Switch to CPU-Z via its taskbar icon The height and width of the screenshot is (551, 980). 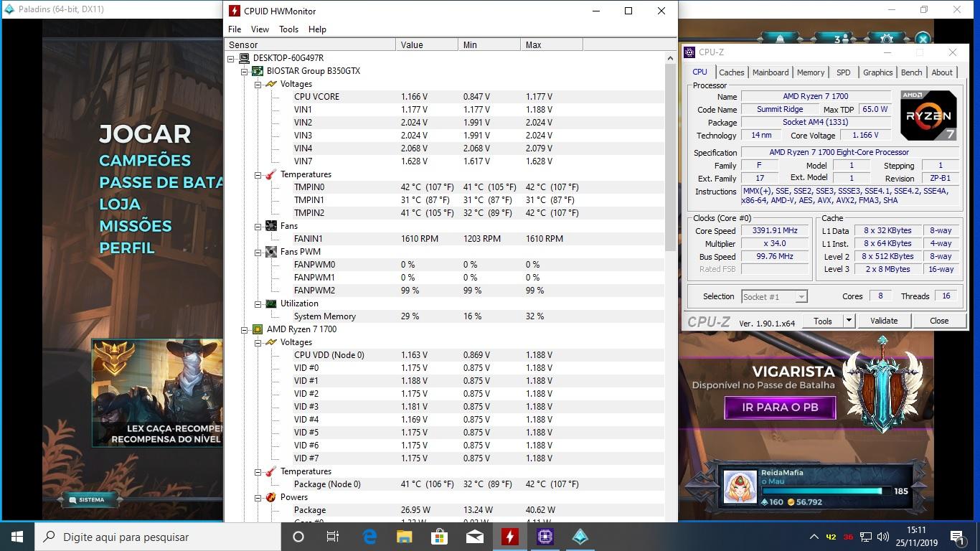(x=545, y=537)
